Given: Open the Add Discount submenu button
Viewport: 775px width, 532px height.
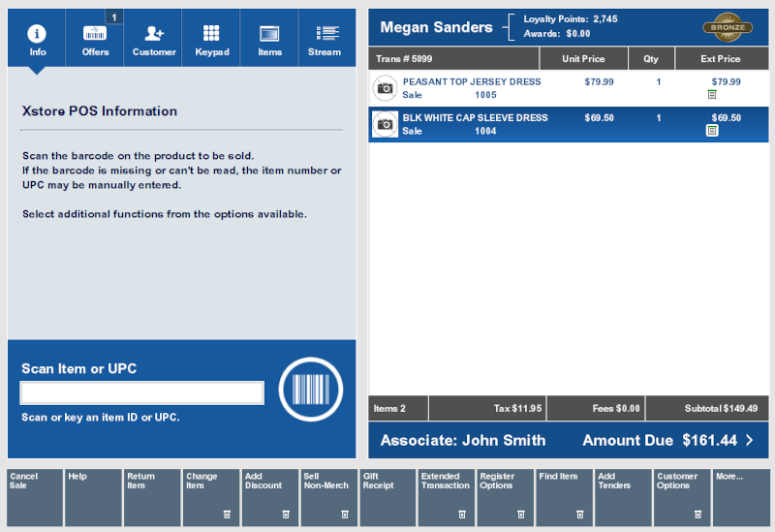Looking at the screenshot, I should click(x=270, y=498).
